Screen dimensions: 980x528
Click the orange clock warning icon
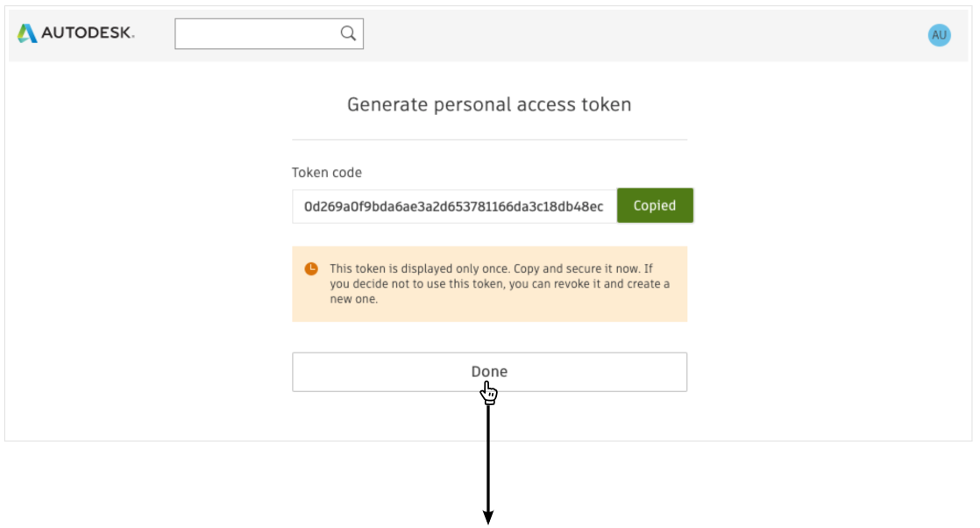pos(311,269)
